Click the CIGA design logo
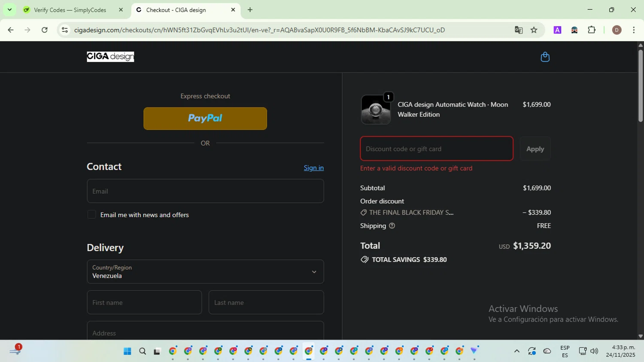The width and height of the screenshot is (644, 362). click(110, 57)
